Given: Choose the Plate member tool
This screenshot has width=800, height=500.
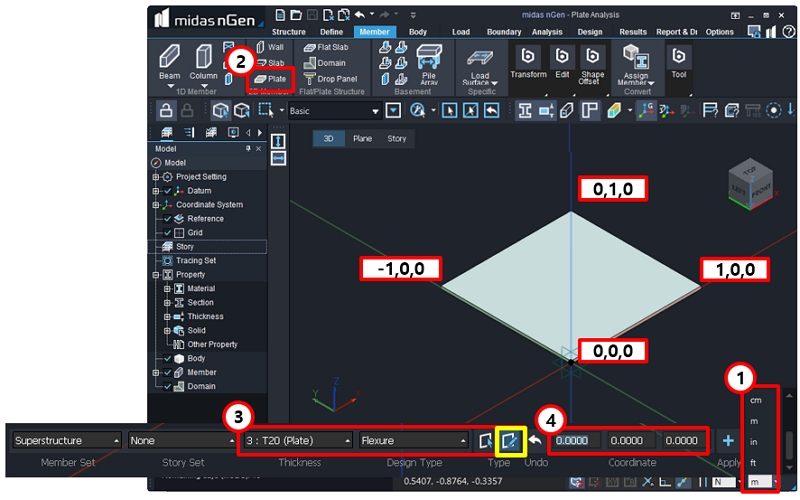Looking at the screenshot, I should coord(270,79).
